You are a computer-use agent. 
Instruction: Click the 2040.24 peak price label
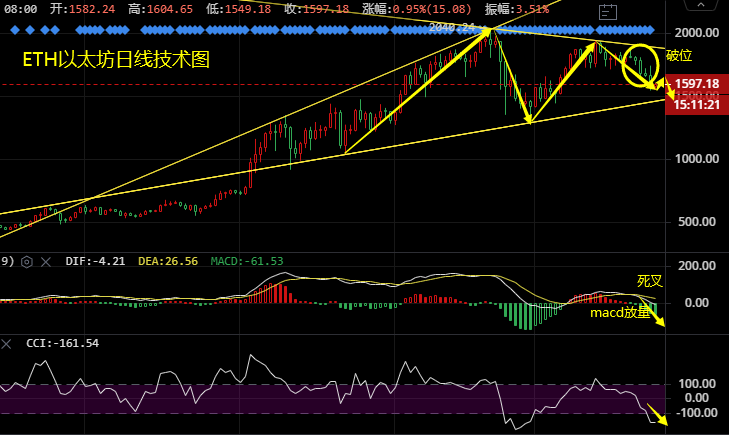click(451, 28)
